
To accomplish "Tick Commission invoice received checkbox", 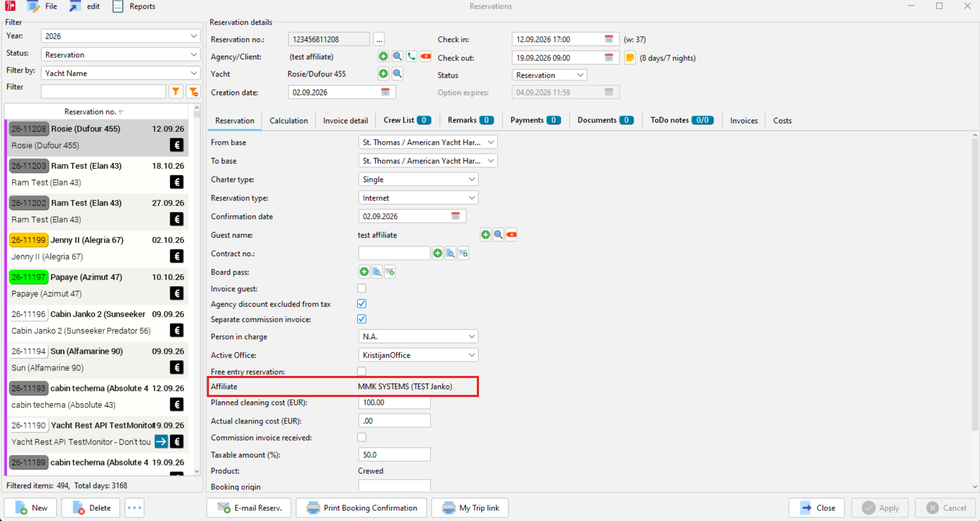I will click(362, 438).
